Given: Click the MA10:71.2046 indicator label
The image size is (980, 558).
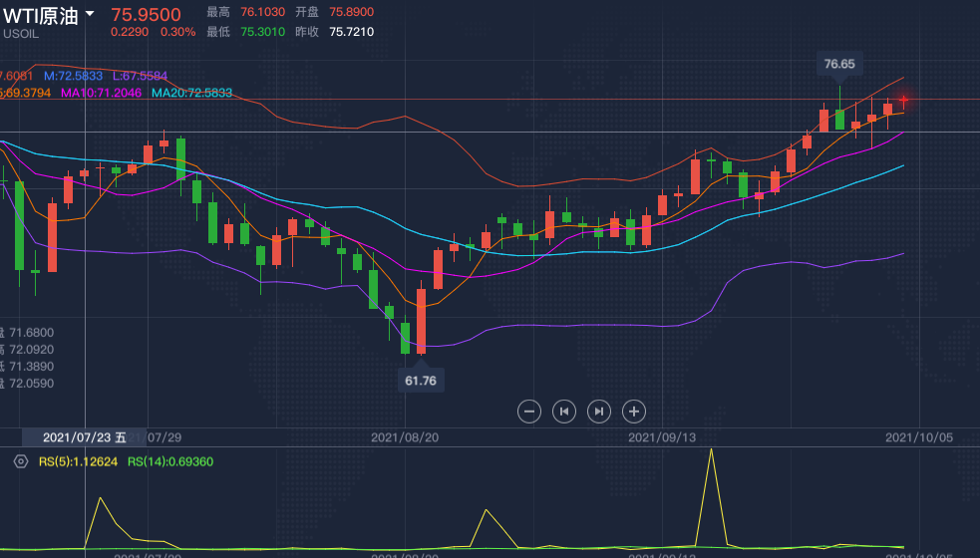Looking at the screenshot, I should [x=101, y=93].
